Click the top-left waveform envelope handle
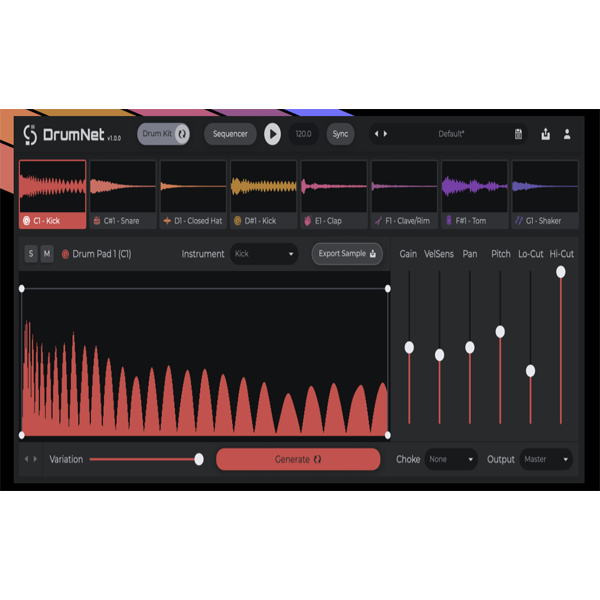600x600 pixels. (x=22, y=289)
